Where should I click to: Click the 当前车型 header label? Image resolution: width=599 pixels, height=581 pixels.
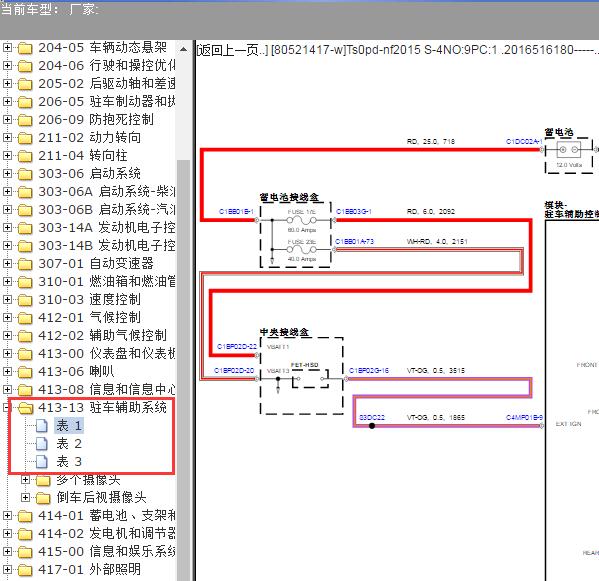[30, 9]
